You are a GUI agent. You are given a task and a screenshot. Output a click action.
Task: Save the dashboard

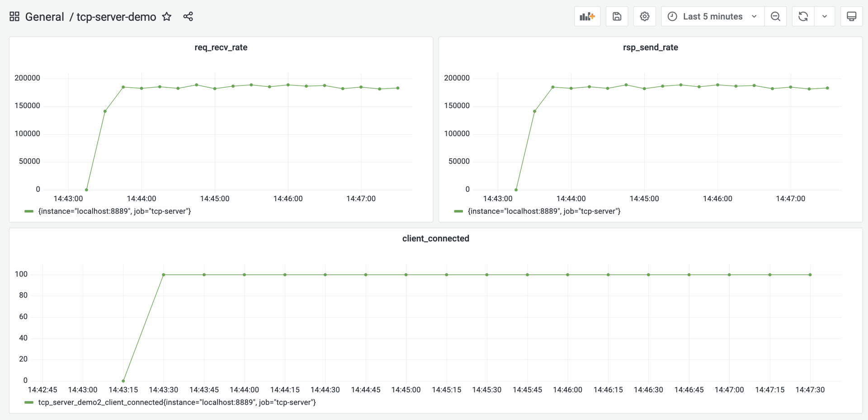pos(617,17)
